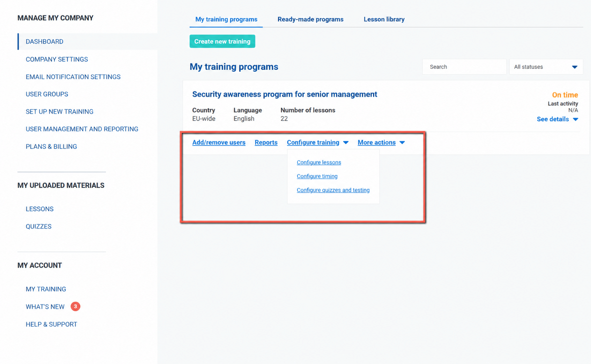The image size is (591, 364).
Task: Open Lessons under My Uploaded Materials
Action: [40, 209]
